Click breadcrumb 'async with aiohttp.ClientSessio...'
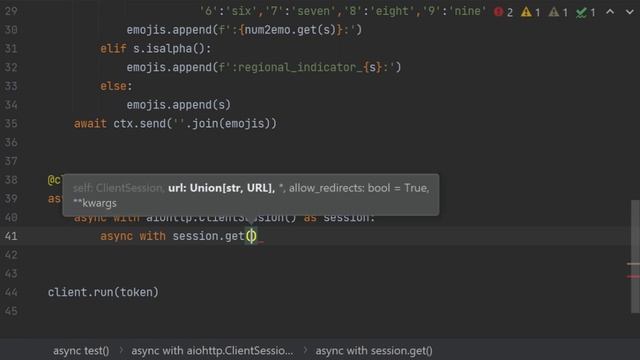 (x=212, y=351)
